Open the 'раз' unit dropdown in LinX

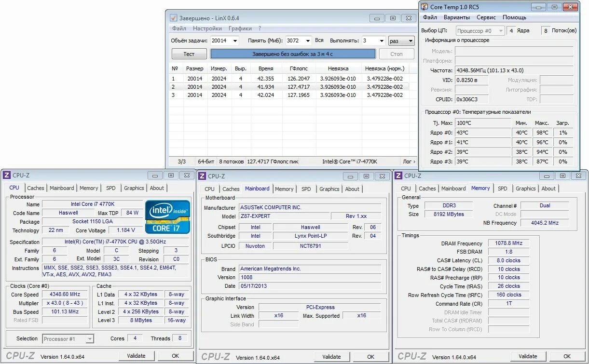click(401, 41)
